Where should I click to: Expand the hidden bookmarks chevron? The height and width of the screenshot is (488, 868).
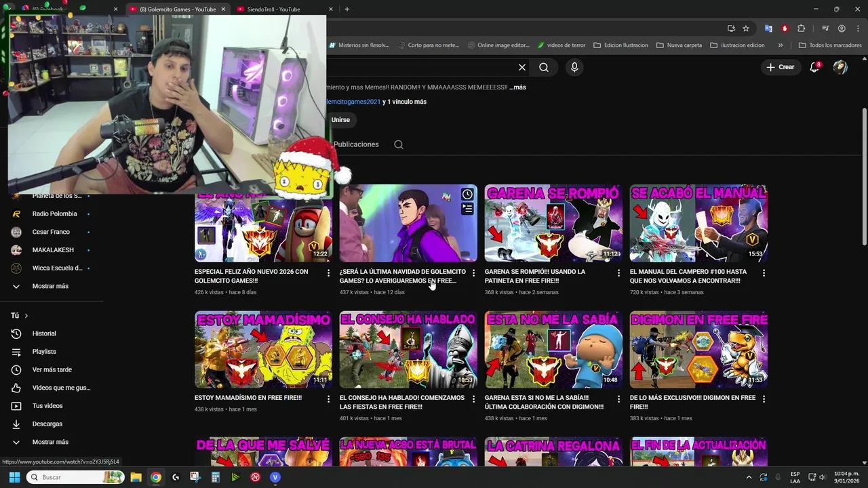pos(781,45)
